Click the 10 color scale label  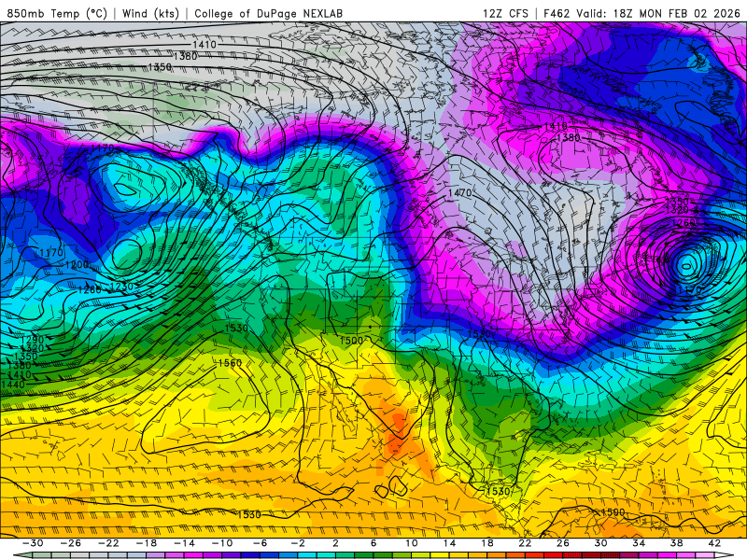pyautogui.click(x=412, y=543)
